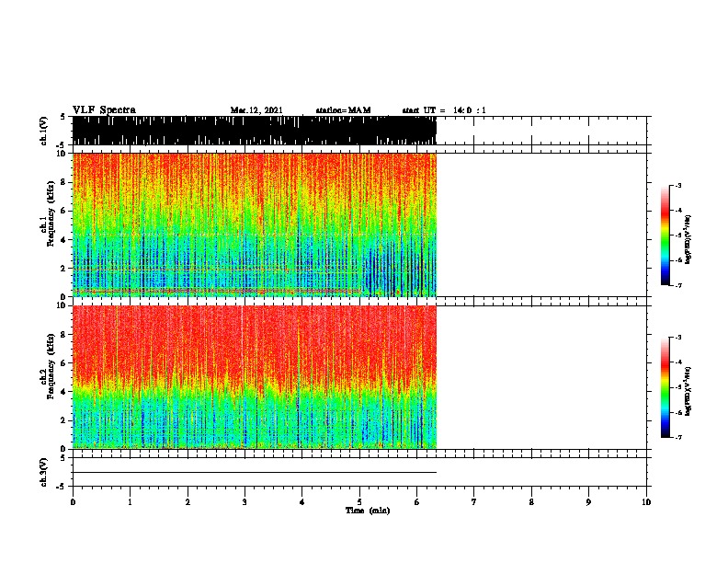This screenshot has width=728, height=563.
Task: Click time axis tick label "7"
Action: coord(474,502)
